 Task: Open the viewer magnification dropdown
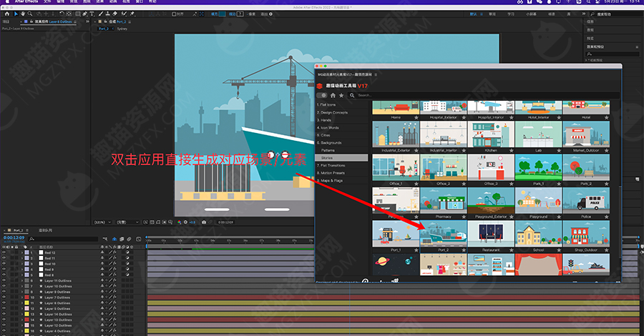pyautogui.click(x=102, y=222)
